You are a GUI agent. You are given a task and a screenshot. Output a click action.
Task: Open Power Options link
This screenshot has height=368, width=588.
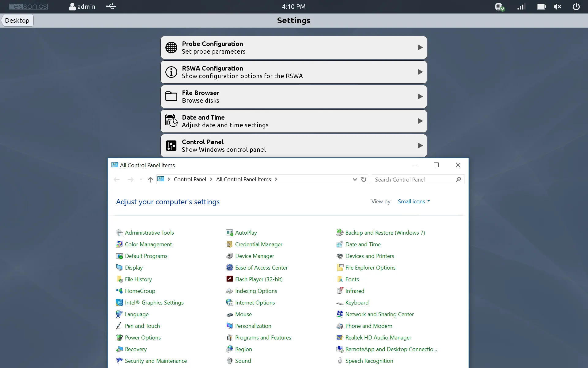click(x=142, y=338)
